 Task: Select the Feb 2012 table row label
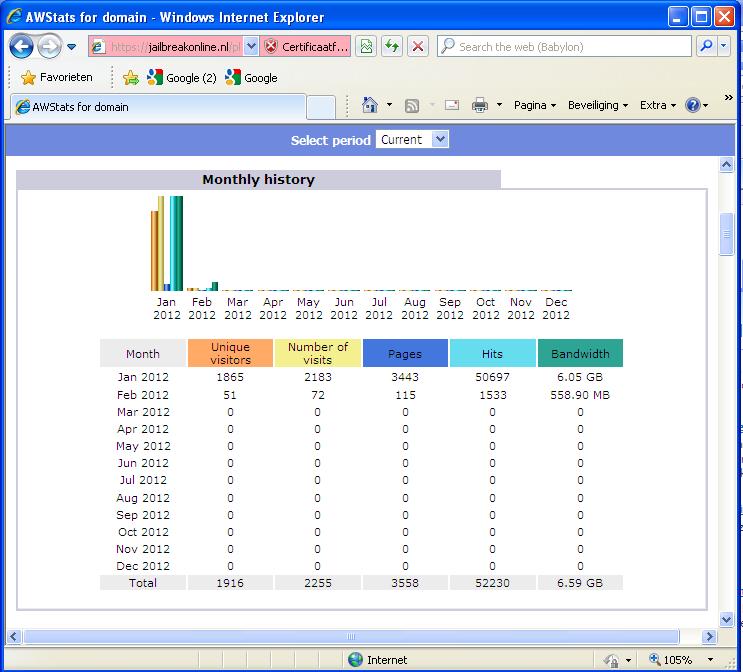point(143,395)
